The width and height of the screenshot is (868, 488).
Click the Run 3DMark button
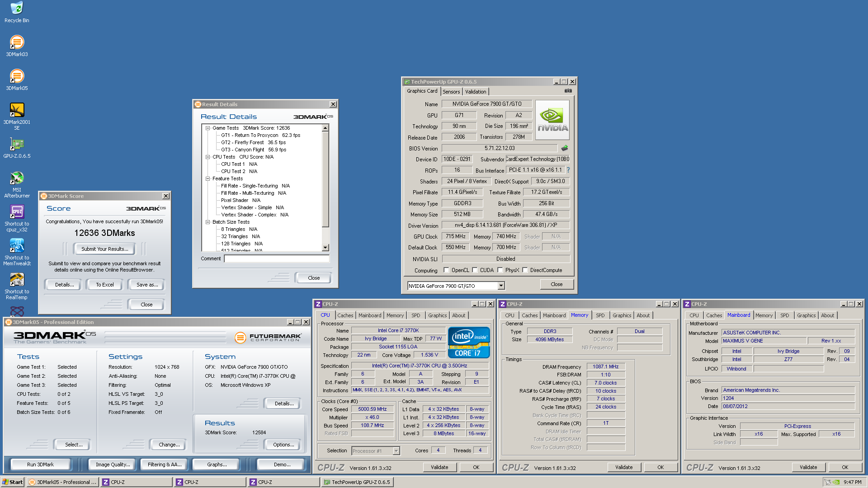click(40, 465)
